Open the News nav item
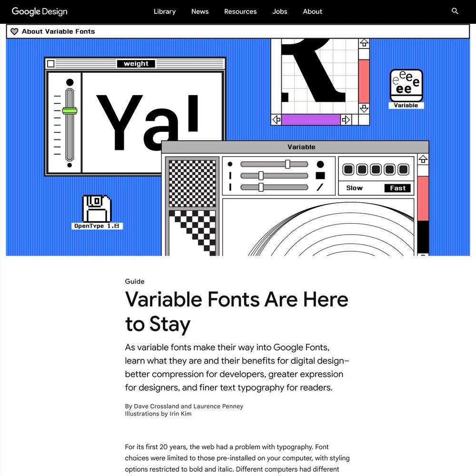476x476 pixels. (200, 11)
